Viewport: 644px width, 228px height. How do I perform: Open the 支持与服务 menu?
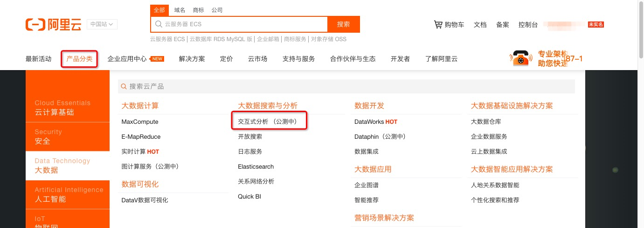(298, 59)
